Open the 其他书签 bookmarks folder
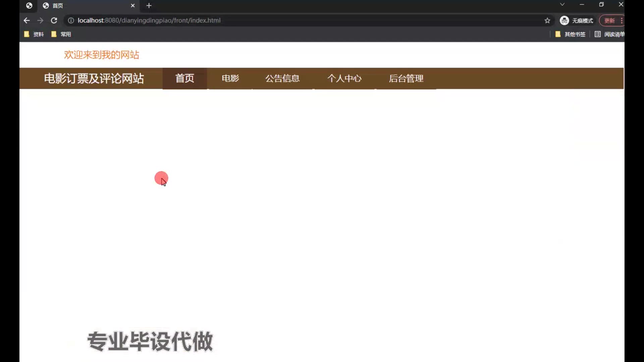 click(x=570, y=34)
